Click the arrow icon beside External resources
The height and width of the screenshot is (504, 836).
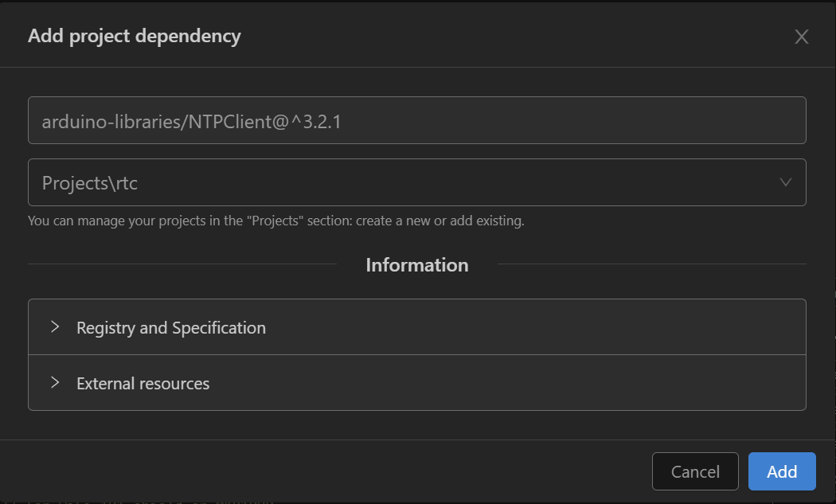coord(54,382)
